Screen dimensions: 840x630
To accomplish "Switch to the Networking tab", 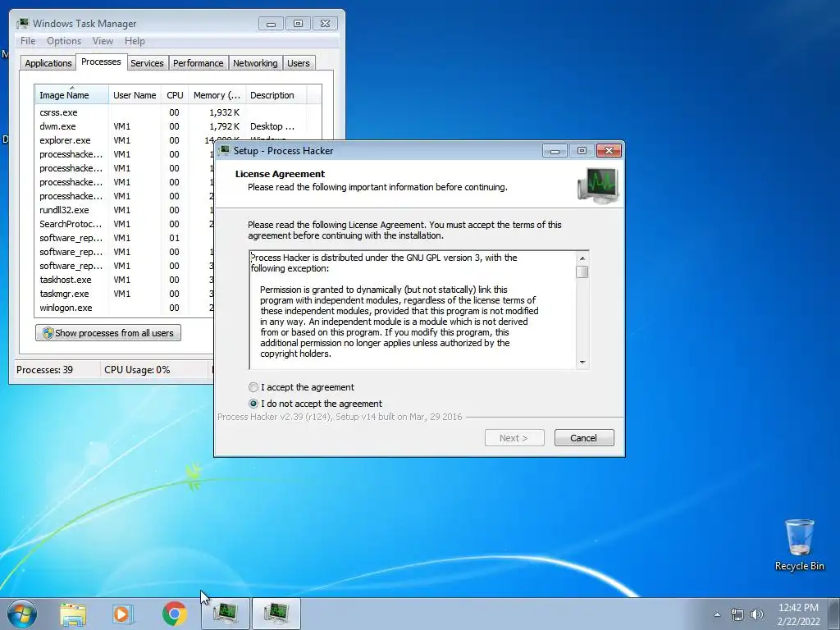I will (x=255, y=63).
